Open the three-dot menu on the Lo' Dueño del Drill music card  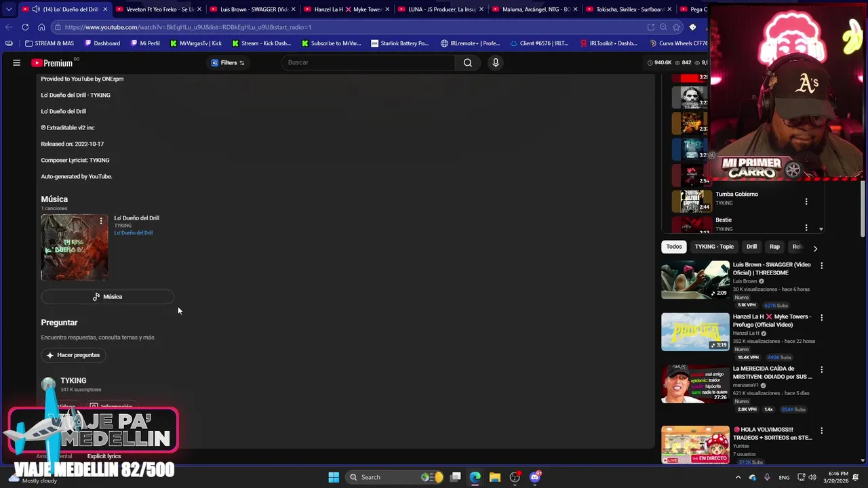point(101,221)
